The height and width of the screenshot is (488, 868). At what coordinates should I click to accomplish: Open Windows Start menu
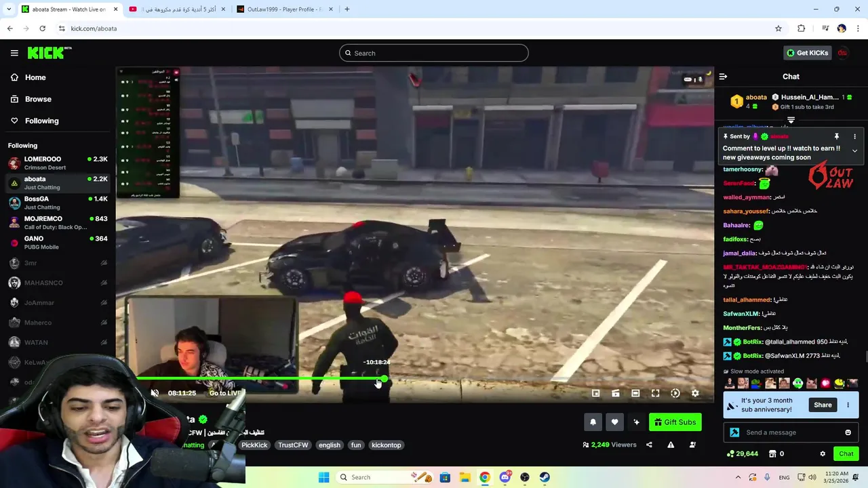click(323, 477)
